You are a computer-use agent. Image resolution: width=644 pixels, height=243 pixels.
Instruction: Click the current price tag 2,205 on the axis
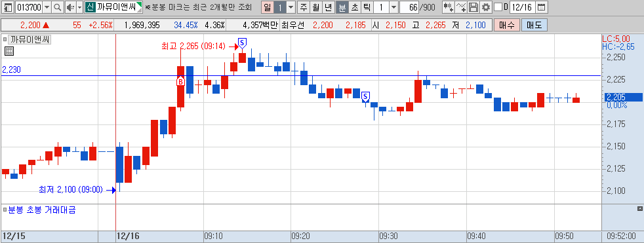pyautogui.click(x=624, y=98)
